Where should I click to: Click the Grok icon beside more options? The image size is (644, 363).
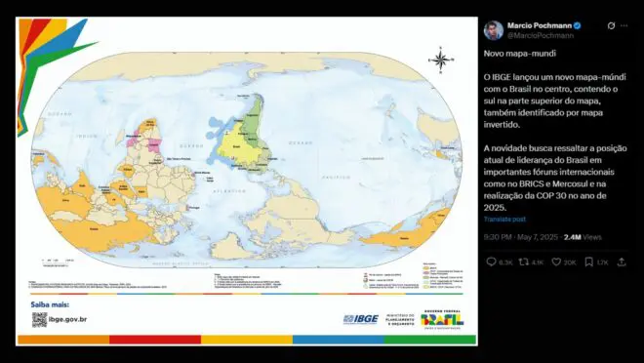(611, 26)
